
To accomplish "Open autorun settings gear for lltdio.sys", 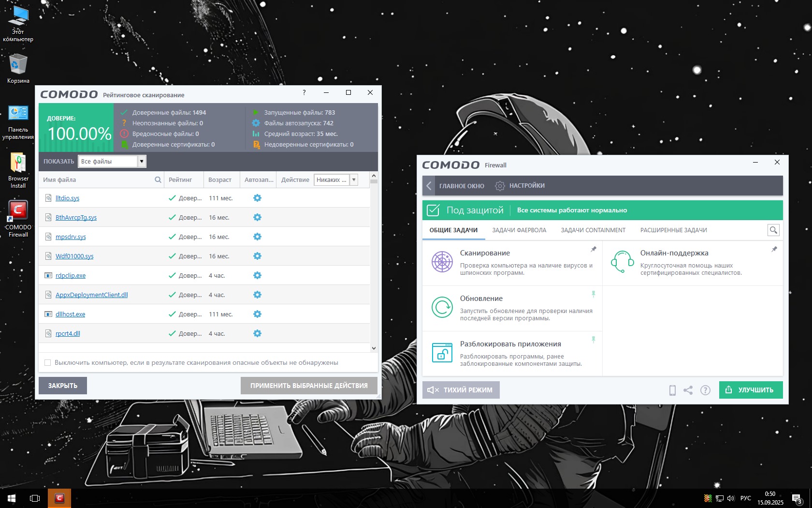I will pyautogui.click(x=257, y=198).
